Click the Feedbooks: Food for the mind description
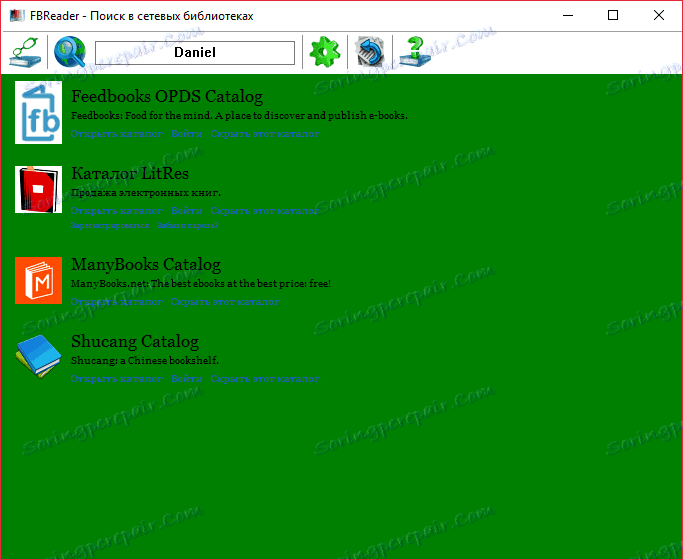 pos(239,116)
